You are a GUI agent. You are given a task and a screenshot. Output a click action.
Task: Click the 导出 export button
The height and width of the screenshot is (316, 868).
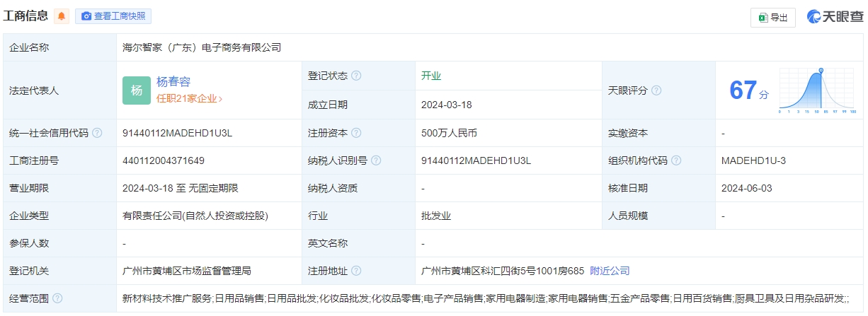point(773,18)
